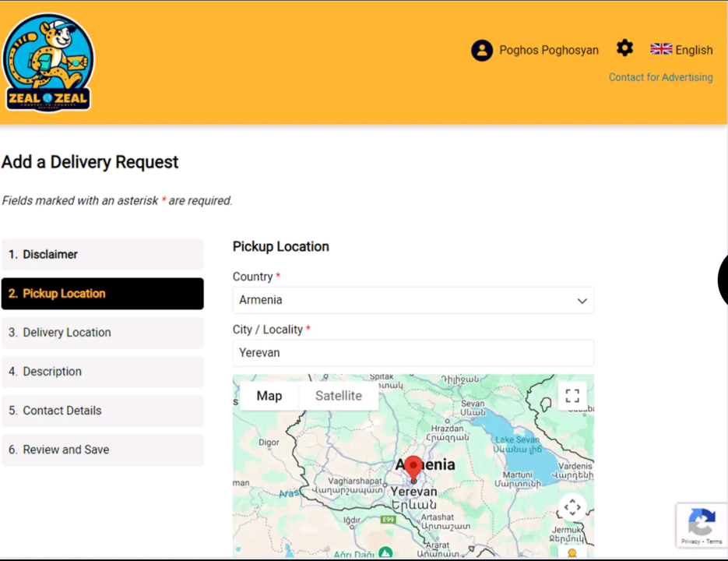728x561 pixels.
Task: Go to step 1 Disclaimer
Action: pos(103,255)
